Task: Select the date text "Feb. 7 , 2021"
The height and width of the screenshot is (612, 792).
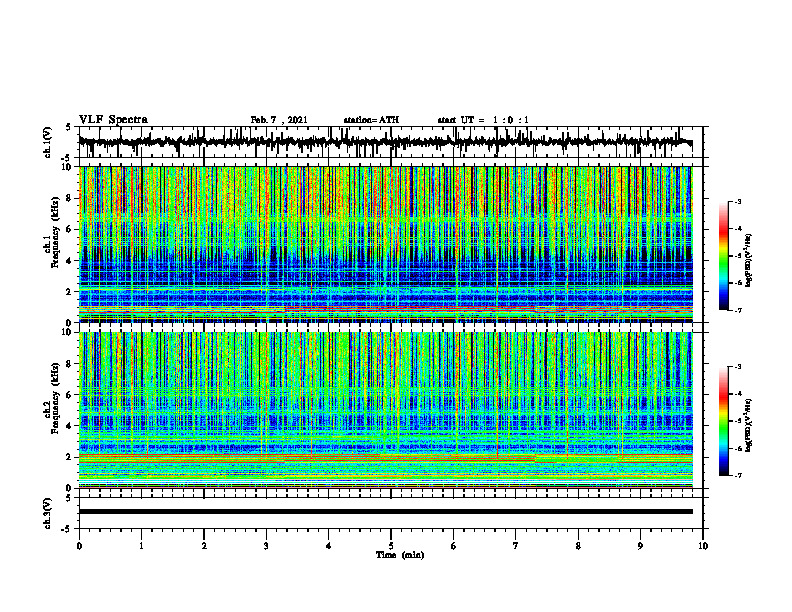Action: tap(279, 120)
